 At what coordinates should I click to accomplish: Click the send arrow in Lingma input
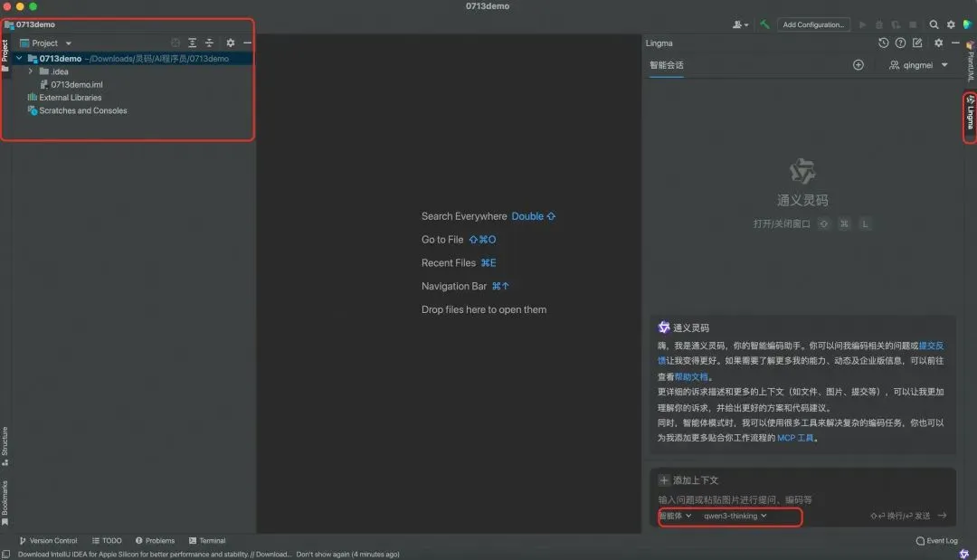[942, 515]
